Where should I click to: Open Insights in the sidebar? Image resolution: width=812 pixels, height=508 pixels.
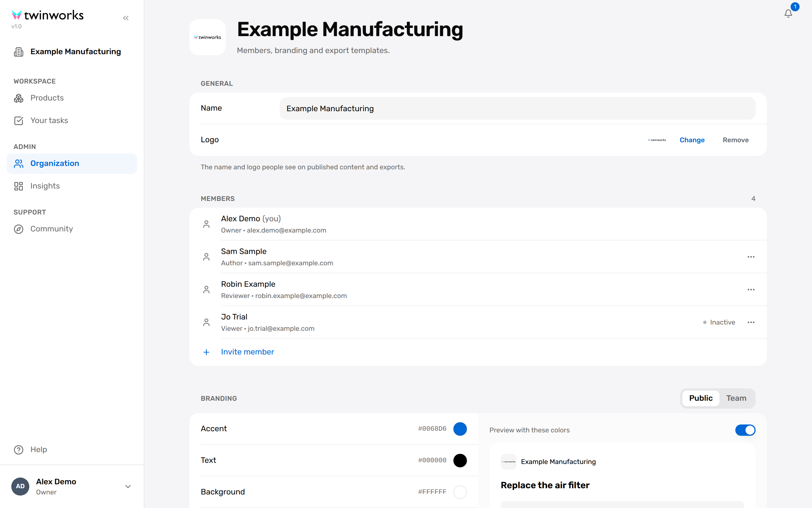[72, 186]
